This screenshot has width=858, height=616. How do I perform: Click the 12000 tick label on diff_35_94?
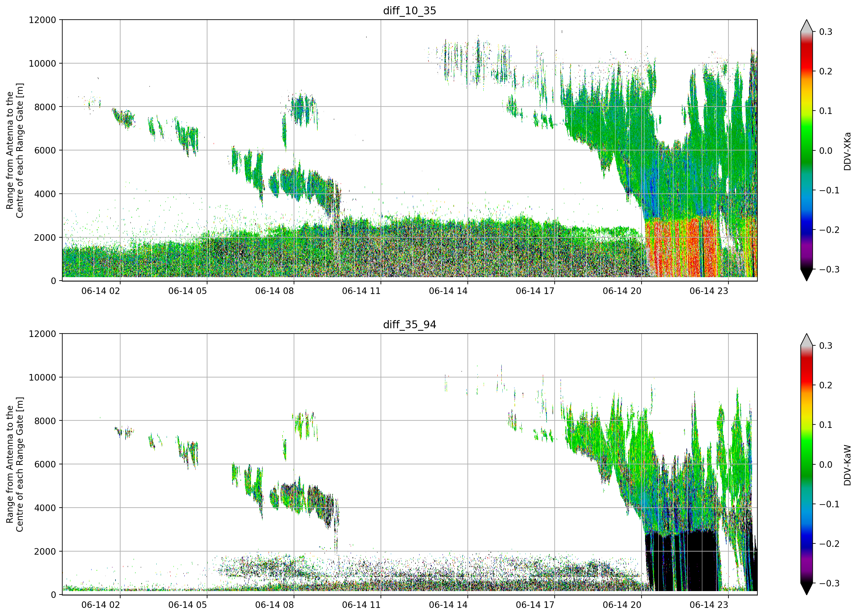(x=42, y=334)
